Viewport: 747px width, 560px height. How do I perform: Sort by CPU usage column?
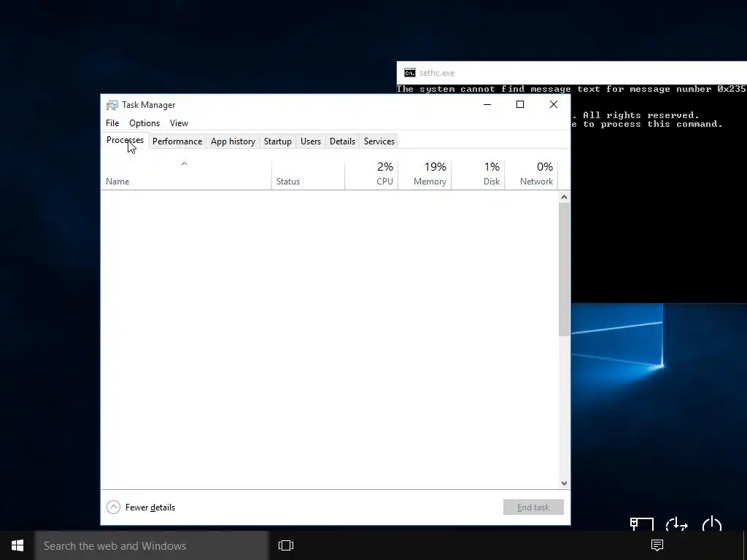click(x=371, y=174)
